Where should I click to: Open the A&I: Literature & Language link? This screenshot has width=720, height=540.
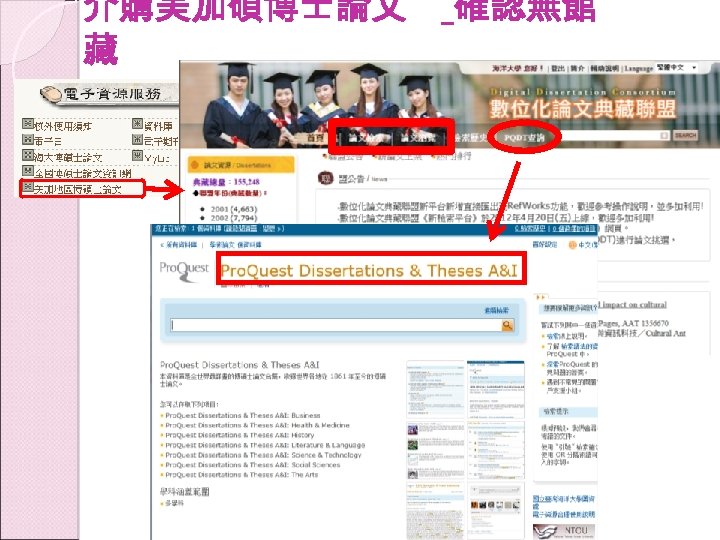[x=265, y=445]
